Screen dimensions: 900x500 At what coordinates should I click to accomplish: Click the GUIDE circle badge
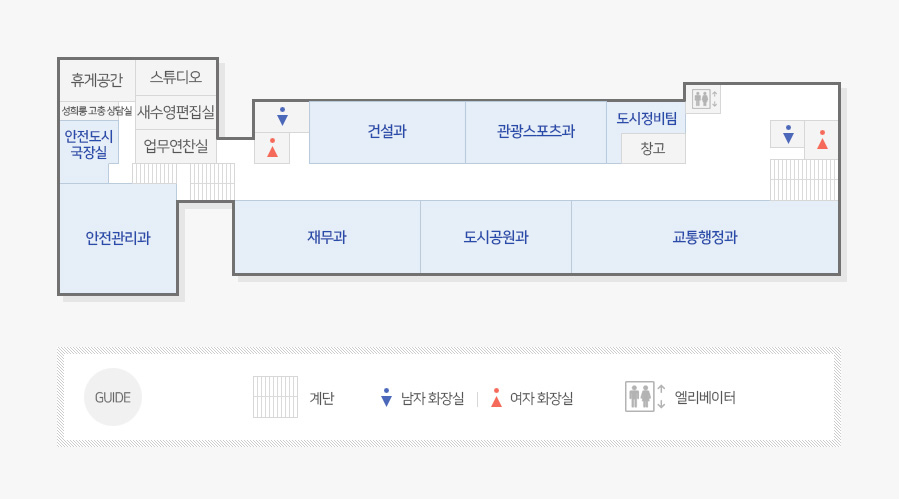coord(112,397)
